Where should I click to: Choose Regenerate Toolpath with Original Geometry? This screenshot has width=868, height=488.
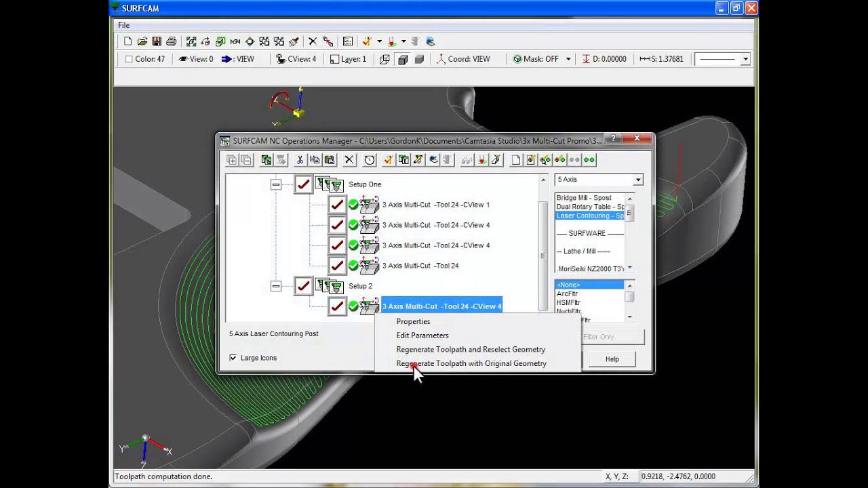(471, 363)
